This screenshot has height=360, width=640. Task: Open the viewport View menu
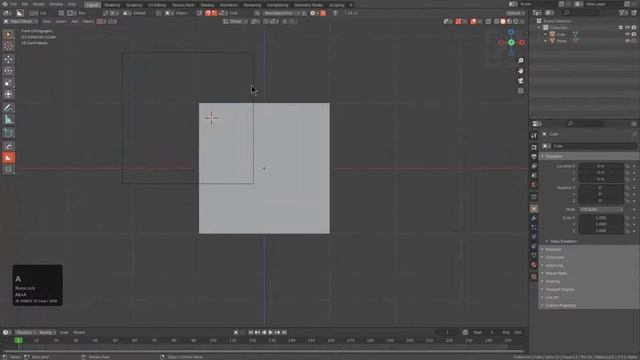tap(47, 21)
